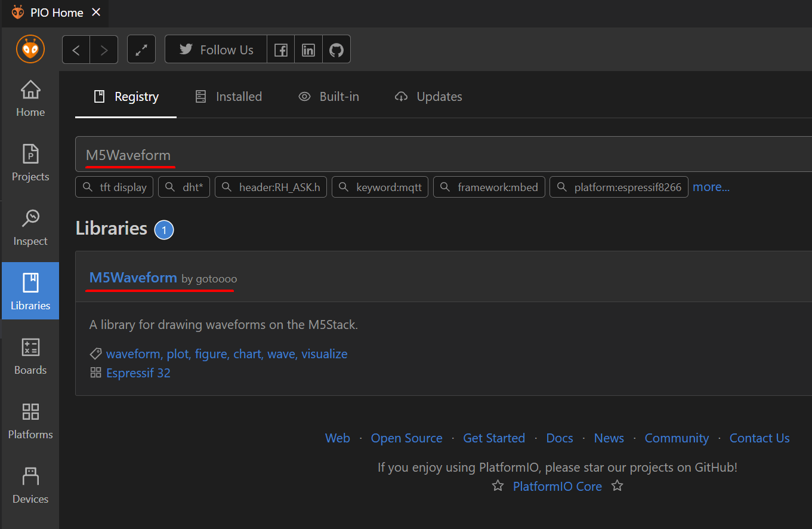Click the library results count badge

coord(164,230)
